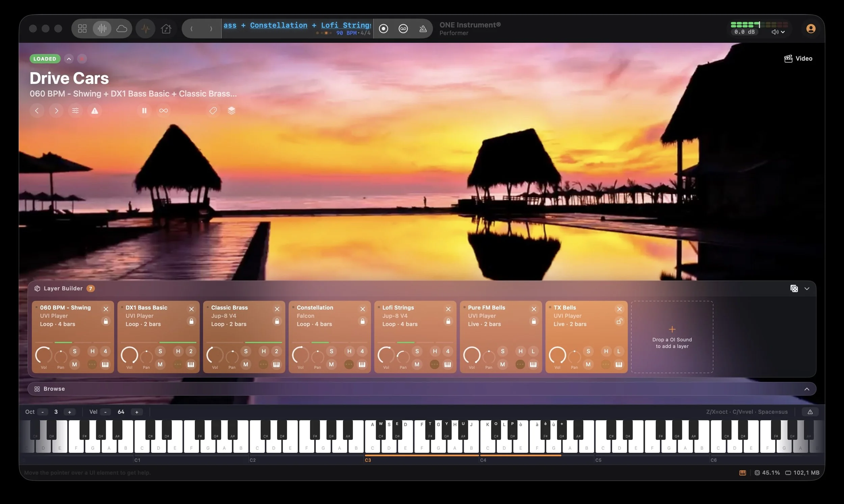Go to the home icon

pos(166,29)
